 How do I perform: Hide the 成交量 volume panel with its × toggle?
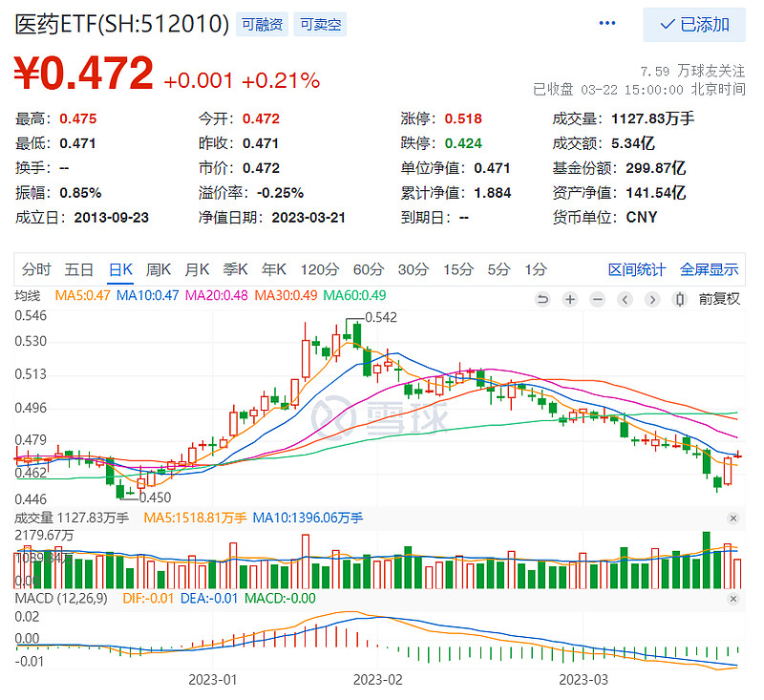(x=733, y=517)
